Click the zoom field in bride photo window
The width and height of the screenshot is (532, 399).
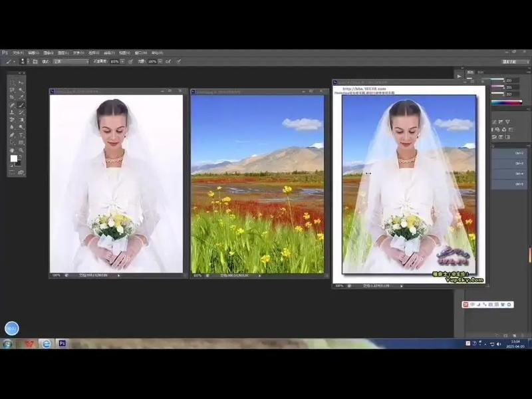point(57,275)
